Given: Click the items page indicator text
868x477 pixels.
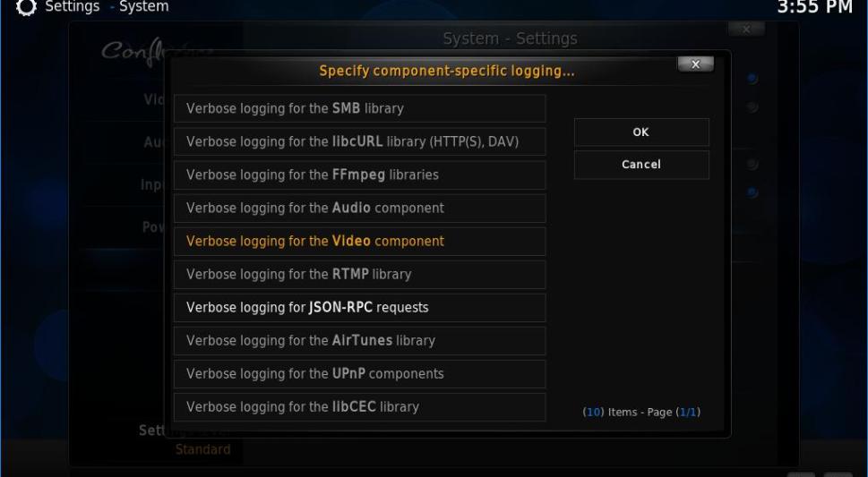Looking at the screenshot, I should (x=641, y=412).
